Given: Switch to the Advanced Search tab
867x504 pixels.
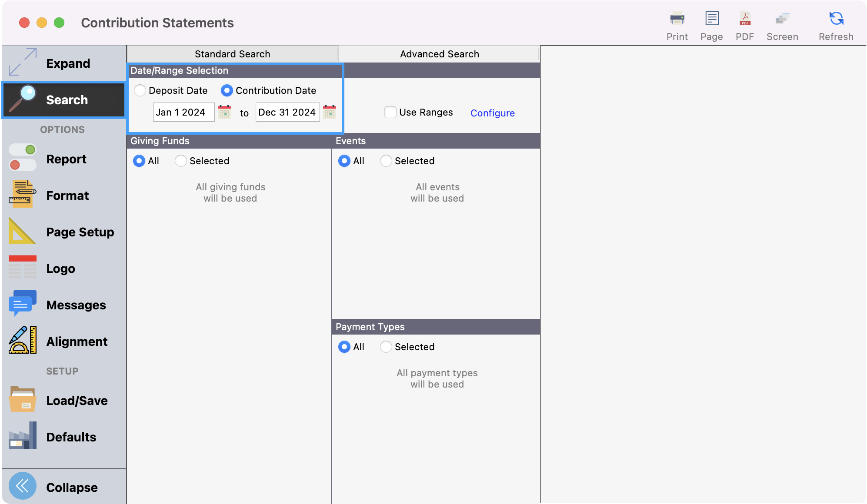Looking at the screenshot, I should click(x=439, y=54).
